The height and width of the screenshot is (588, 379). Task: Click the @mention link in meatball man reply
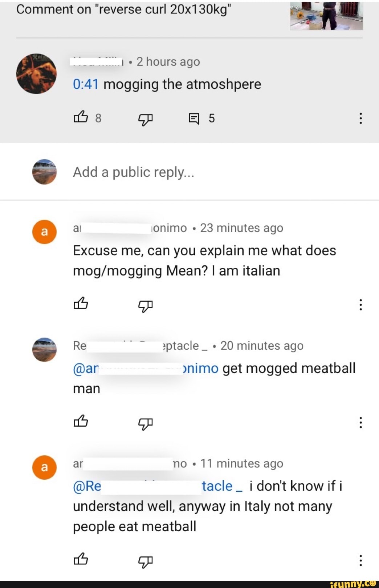[146, 368]
